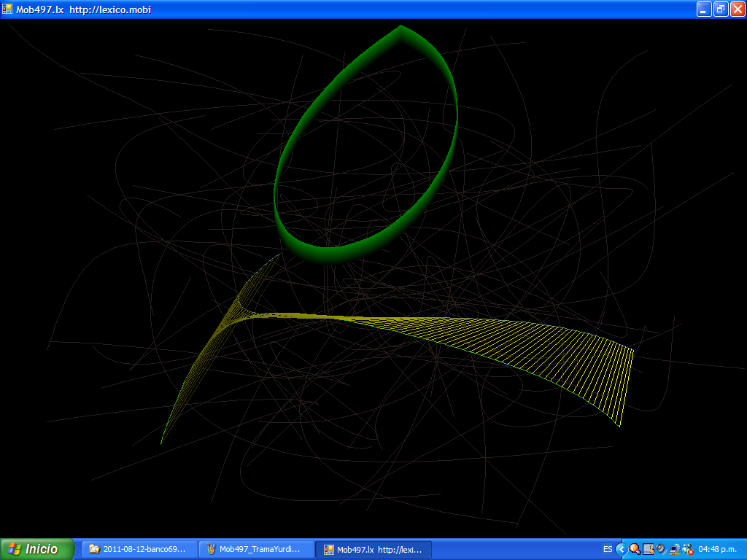Open the Inicio start menu
Screen dimensions: 747x560
click(37, 549)
